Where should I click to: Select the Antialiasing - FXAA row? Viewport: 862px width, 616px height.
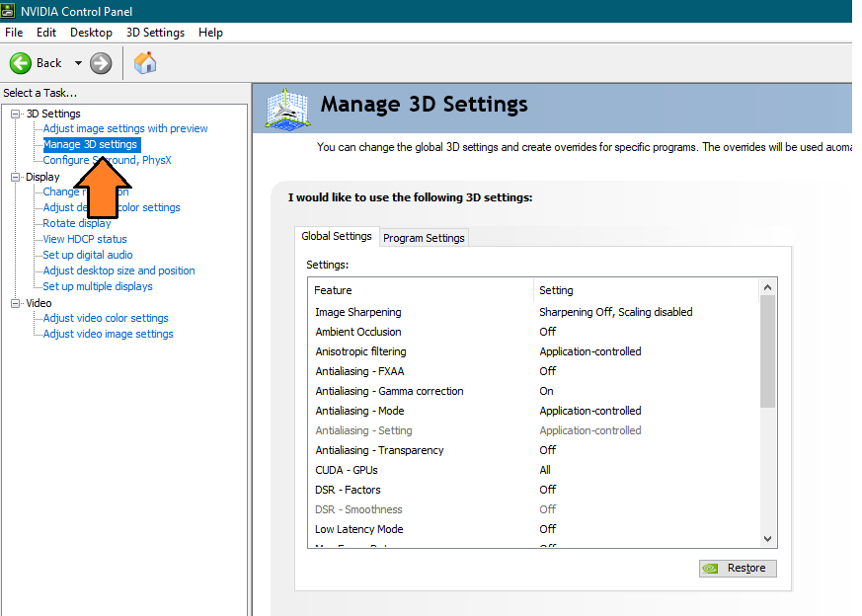[x=533, y=371]
